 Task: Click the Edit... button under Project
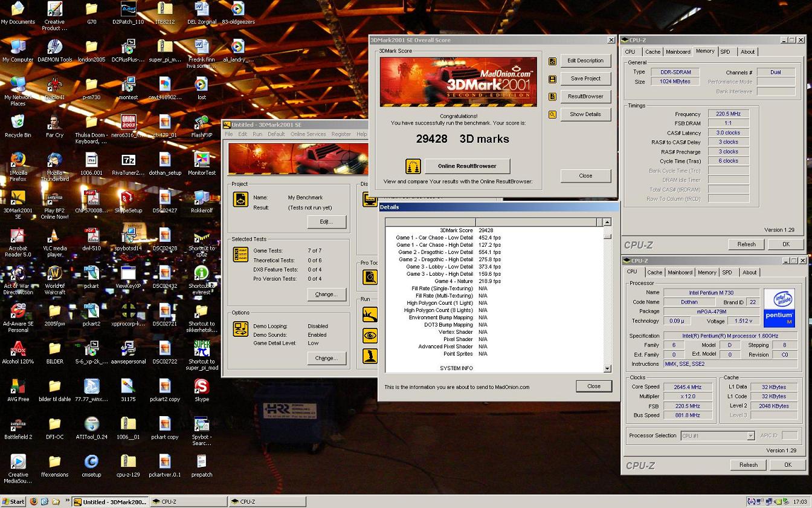tap(326, 222)
